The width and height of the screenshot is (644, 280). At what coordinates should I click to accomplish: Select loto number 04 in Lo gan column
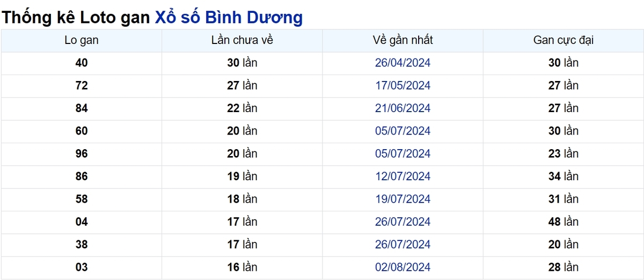[82, 222]
